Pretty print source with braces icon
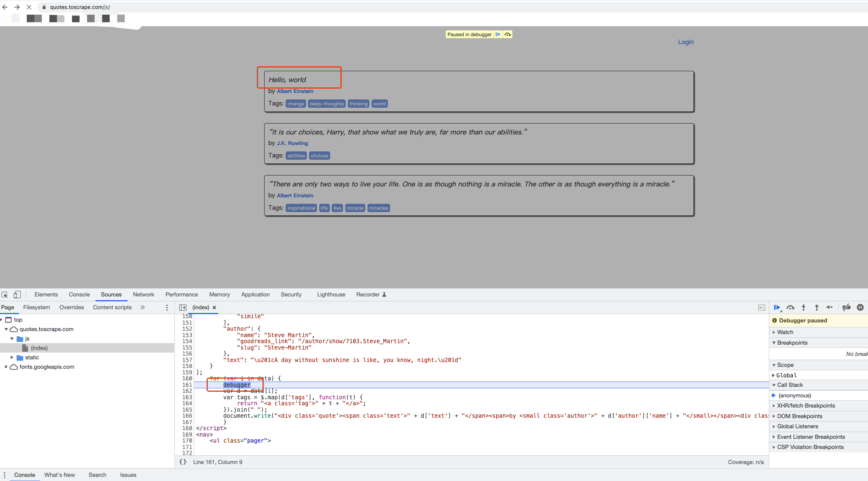This screenshot has height=481, width=868. 183,462
